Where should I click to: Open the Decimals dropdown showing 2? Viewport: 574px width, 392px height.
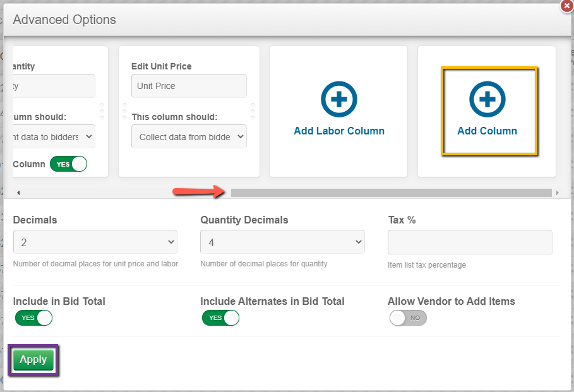pyautogui.click(x=95, y=242)
